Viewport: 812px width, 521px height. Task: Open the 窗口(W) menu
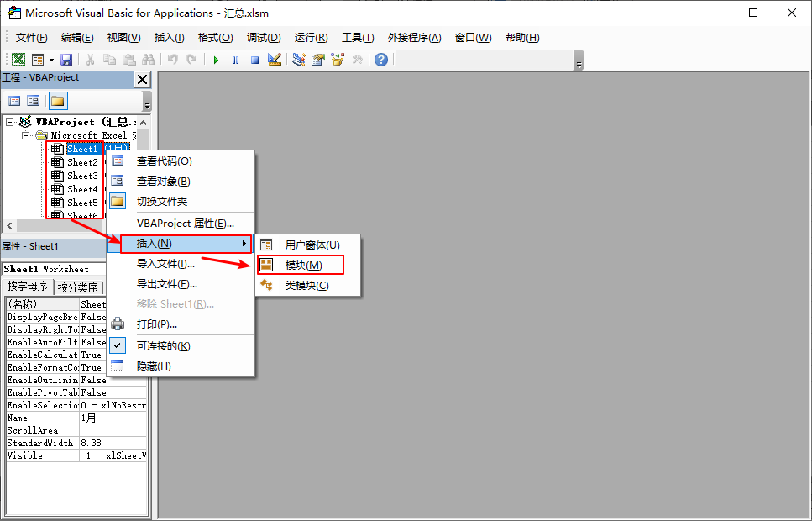[474, 38]
